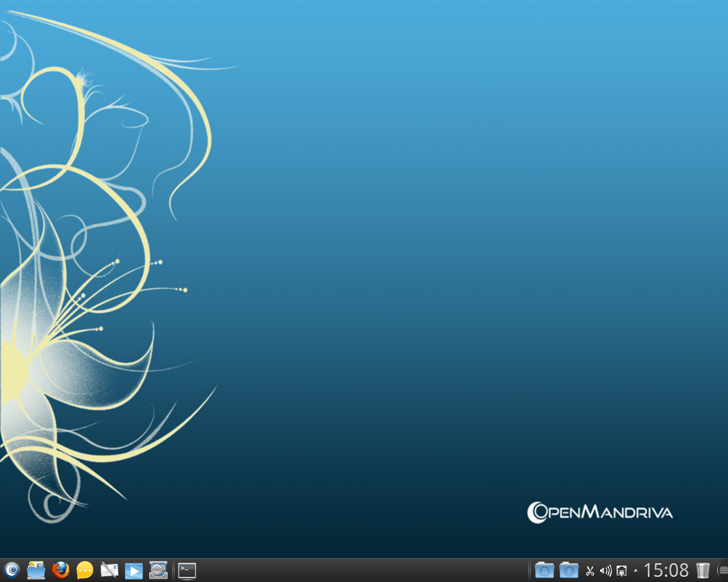Launch the file manager from the panel
The image size is (728, 582).
36,570
